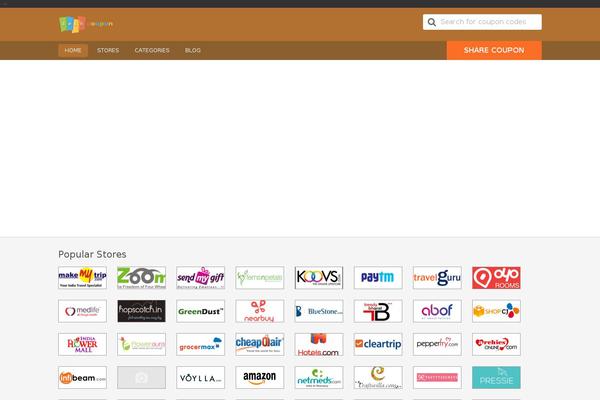
Task: Open the Zoom car rental store logo
Action: [x=142, y=278]
